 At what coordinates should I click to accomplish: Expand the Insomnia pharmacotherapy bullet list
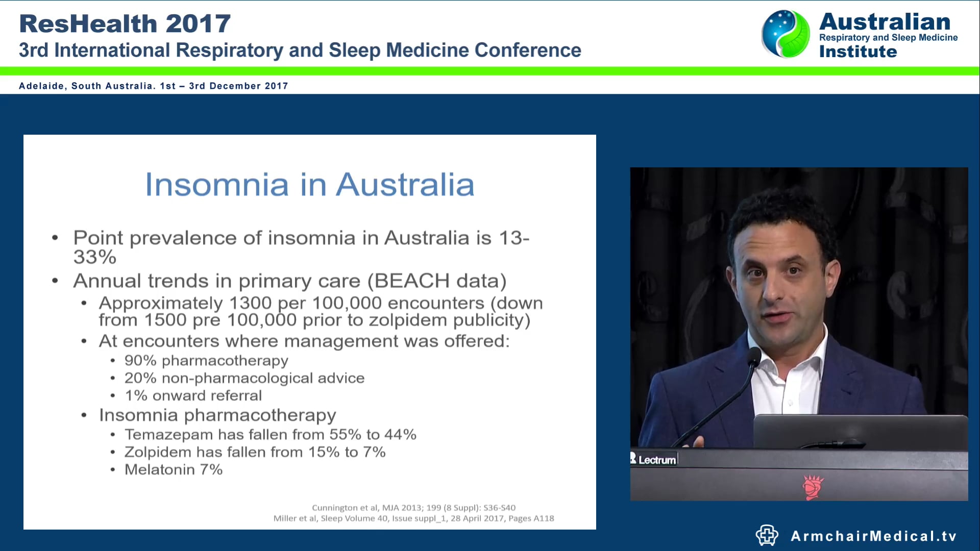(217, 415)
